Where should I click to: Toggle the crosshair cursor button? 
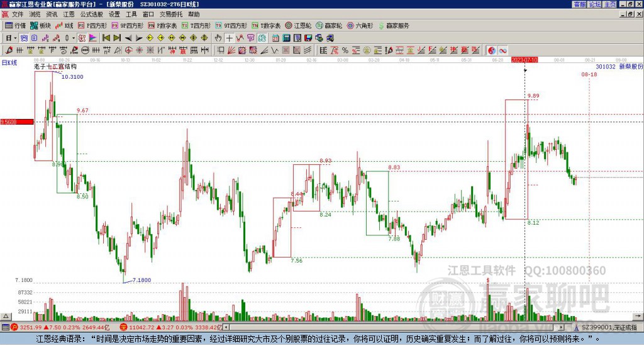tap(229, 38)
